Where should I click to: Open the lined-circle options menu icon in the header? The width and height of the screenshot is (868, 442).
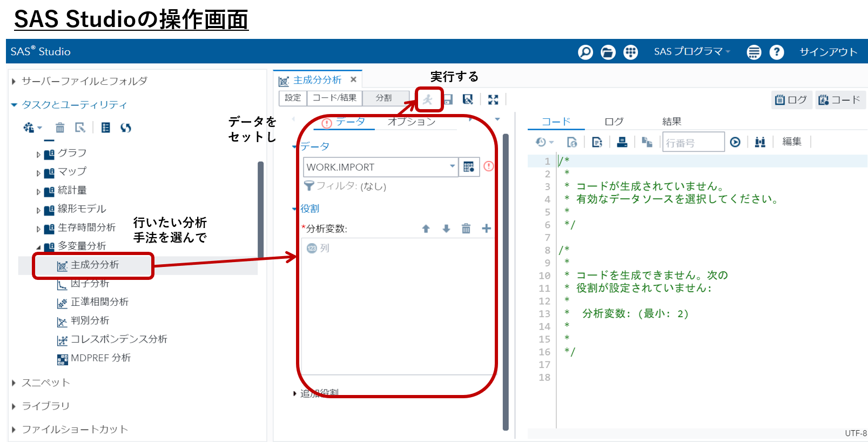[754, 52]
